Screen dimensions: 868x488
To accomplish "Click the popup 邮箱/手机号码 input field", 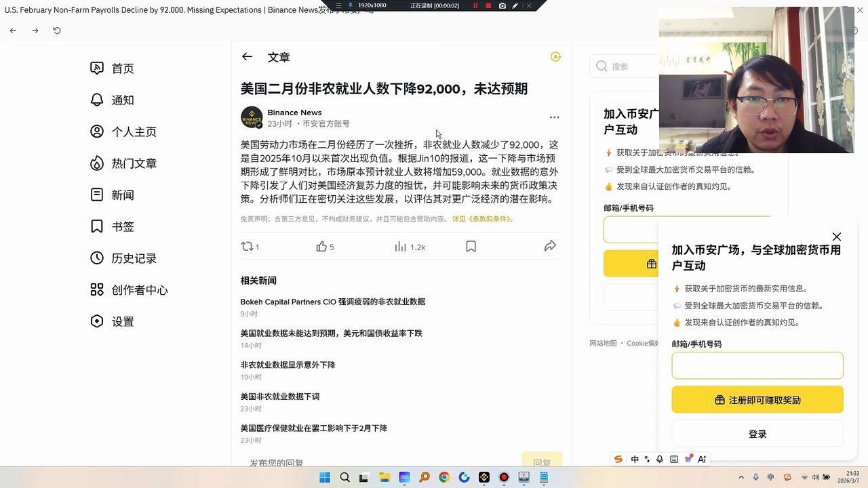I will (757, 366).
